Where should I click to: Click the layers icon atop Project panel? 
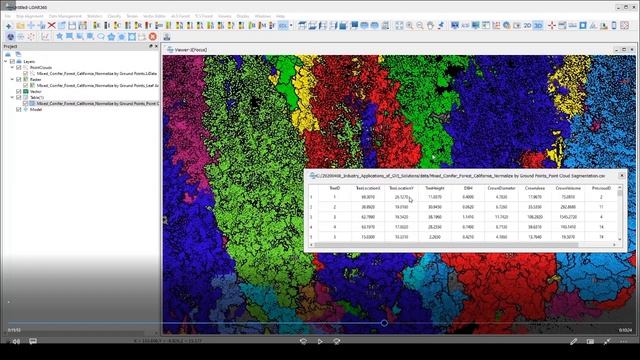click(8, 54)
